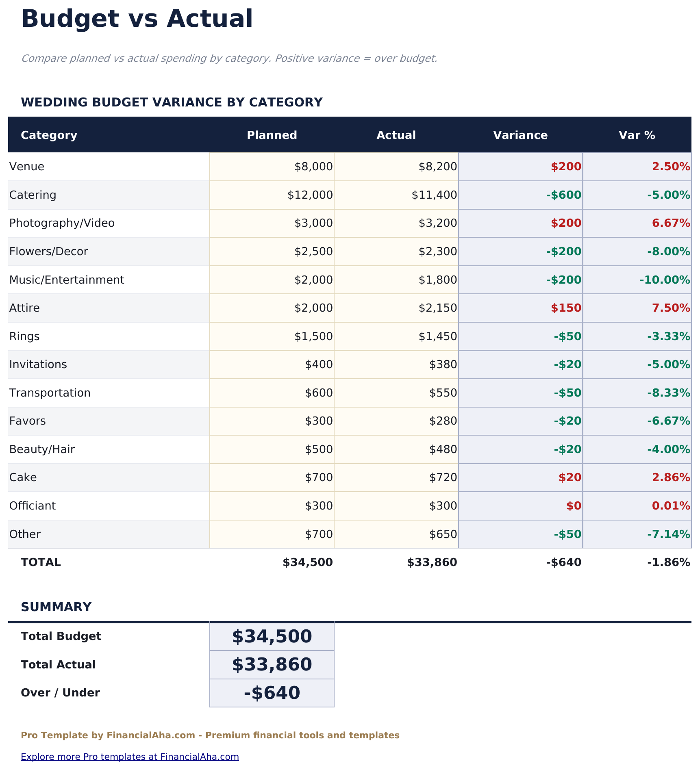Select the Other planned $700 cell
This screenshot has width=700, height=770.
point(272,534)
